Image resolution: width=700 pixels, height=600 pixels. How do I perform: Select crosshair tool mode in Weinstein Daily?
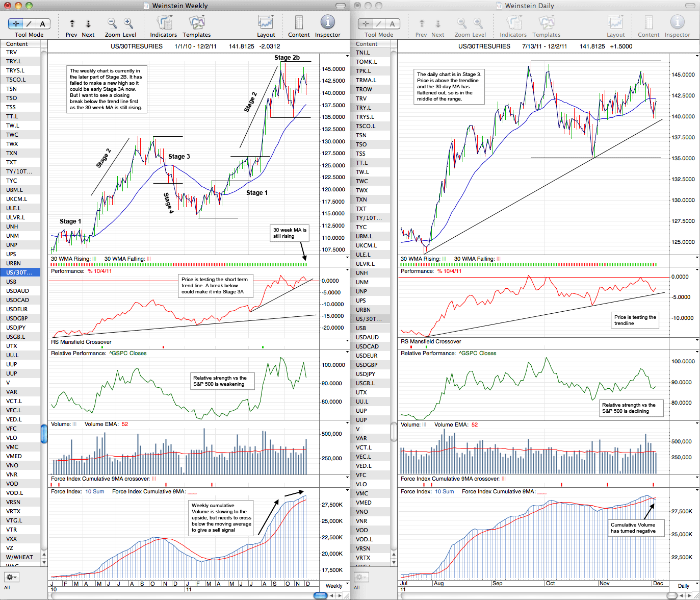coord(366,23)
